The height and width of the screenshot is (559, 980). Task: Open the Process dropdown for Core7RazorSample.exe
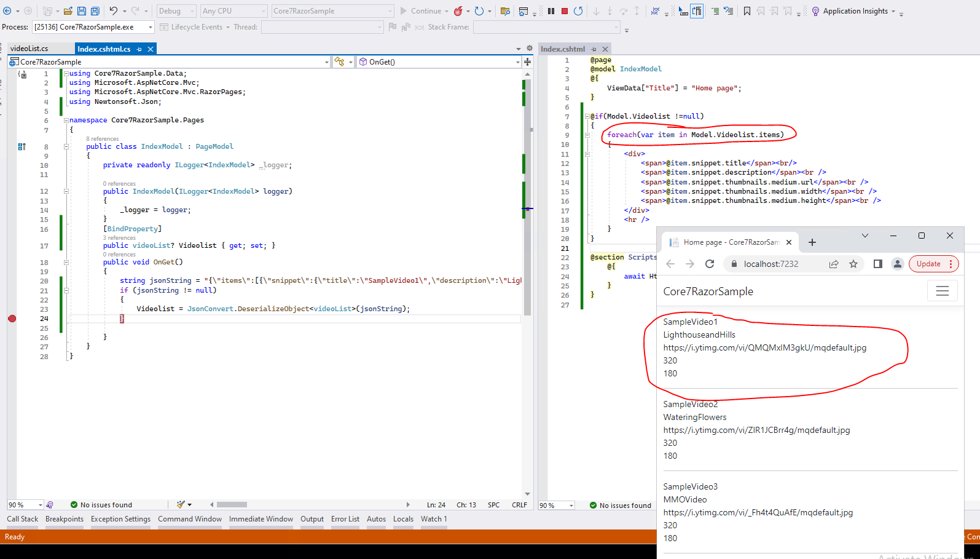click(x=150, y=27)
